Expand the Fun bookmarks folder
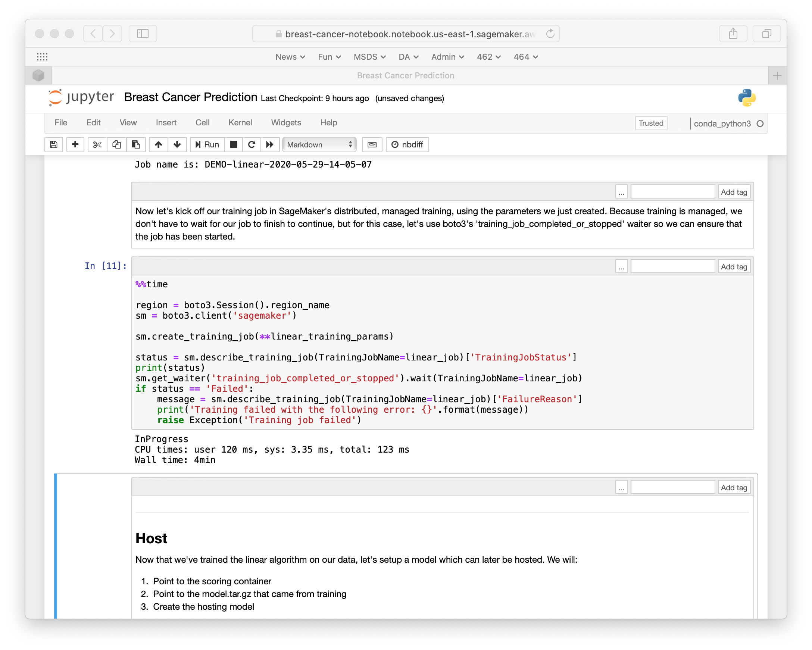 point(329,57)
